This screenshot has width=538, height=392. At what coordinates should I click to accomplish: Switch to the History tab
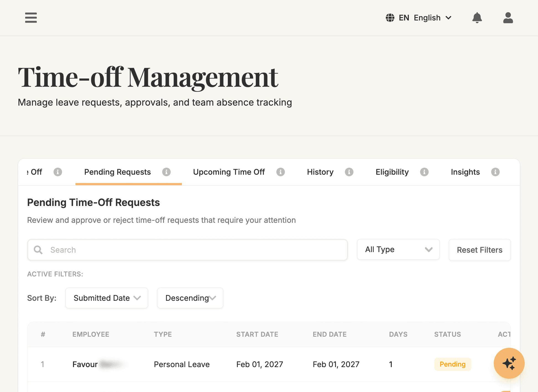(320, 172)
